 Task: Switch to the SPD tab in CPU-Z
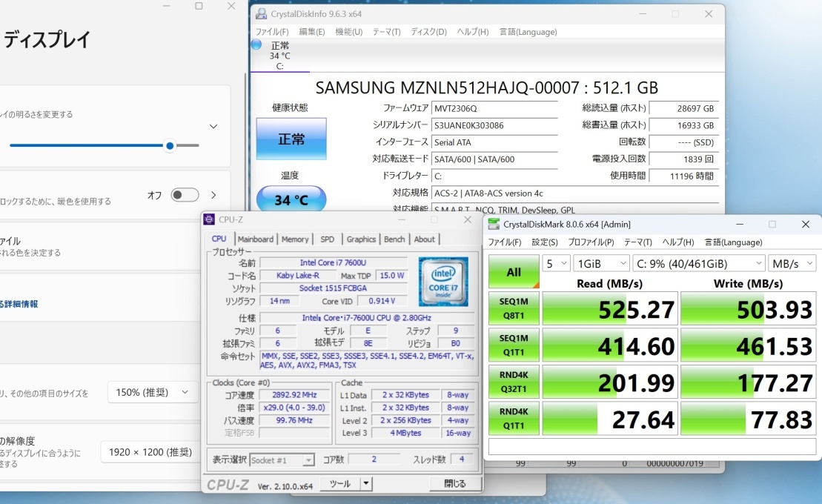(327, 239)
